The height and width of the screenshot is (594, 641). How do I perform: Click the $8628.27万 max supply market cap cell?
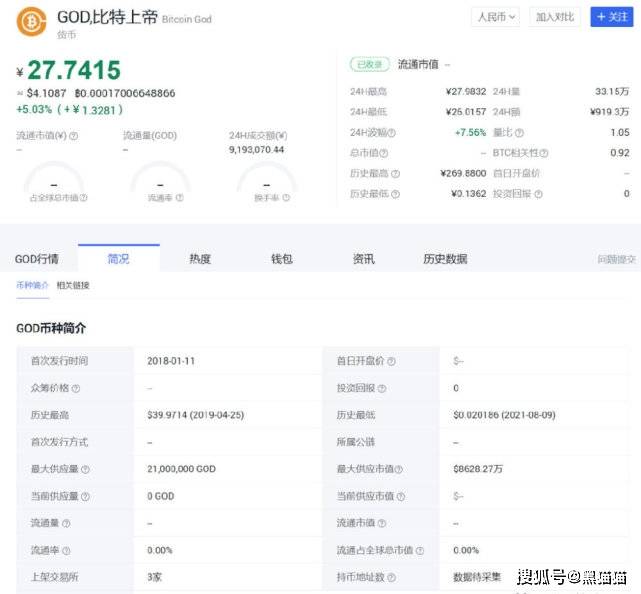click(x=478, y=469)
